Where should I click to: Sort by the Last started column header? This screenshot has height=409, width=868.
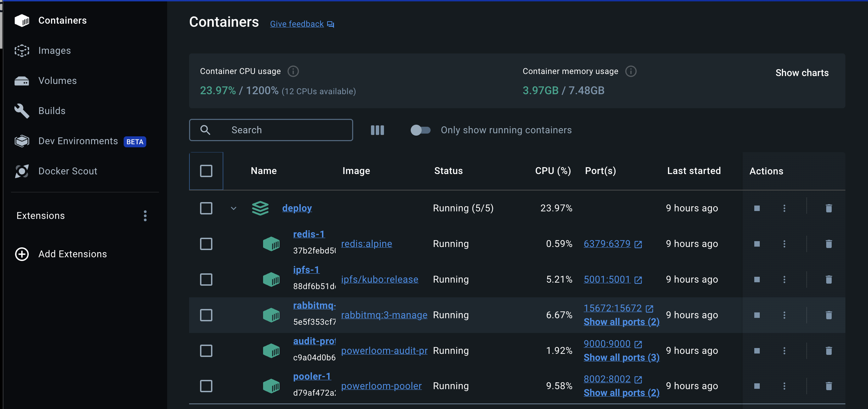[694, 171]
